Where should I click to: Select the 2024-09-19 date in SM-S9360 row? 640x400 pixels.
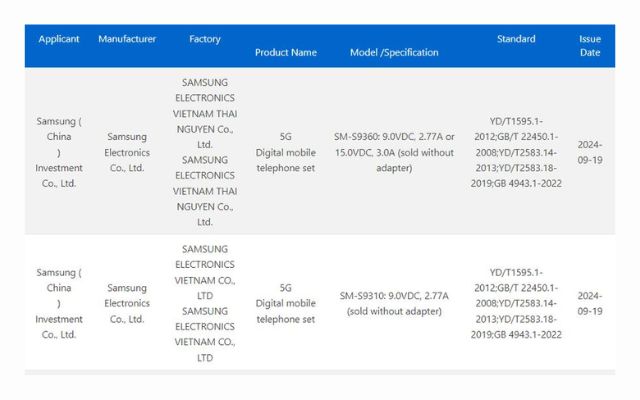click(590, 152)
